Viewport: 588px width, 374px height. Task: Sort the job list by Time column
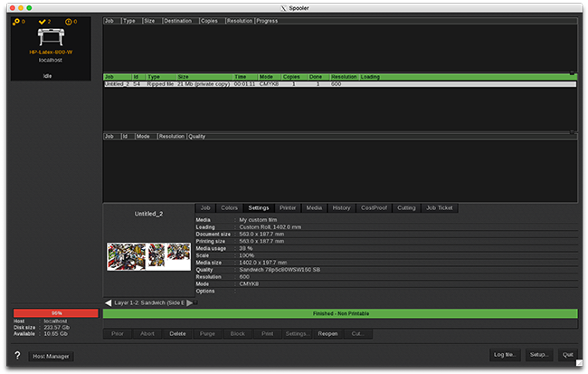pyautogui.click(x=241, y=77)
